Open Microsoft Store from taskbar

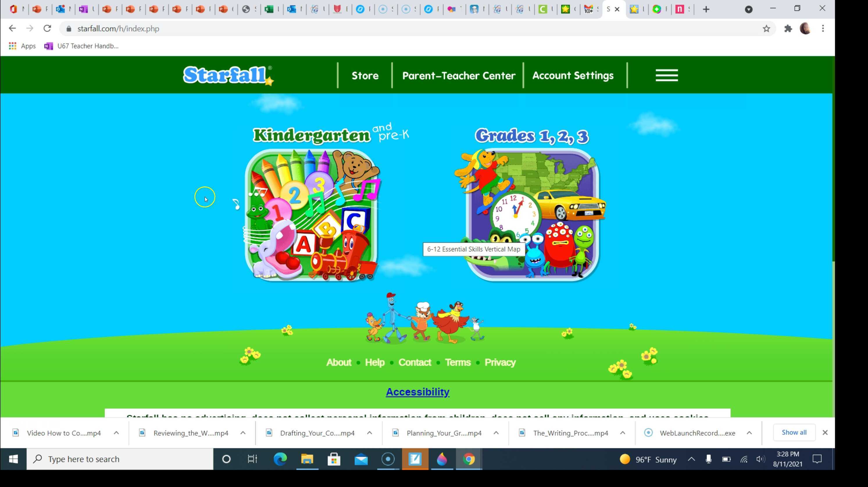[x=334, y=459]
